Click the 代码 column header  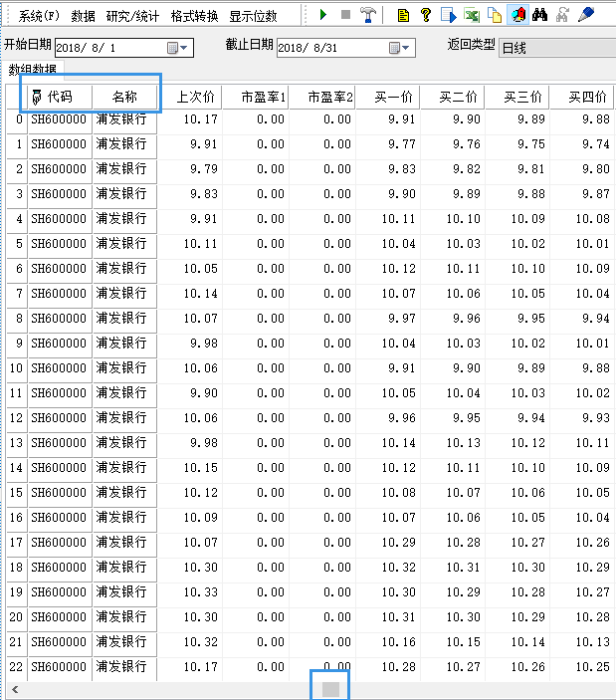coord(60,97)
